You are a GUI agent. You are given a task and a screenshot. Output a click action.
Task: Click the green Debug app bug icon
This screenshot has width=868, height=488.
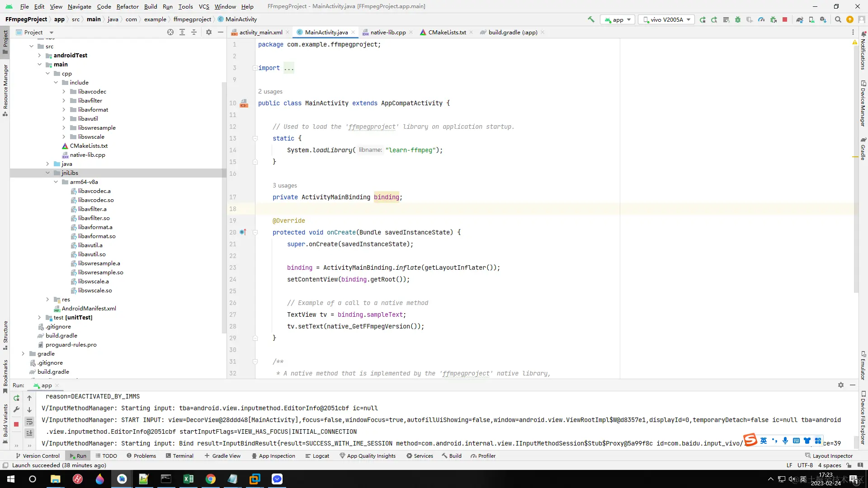tap(738, 19)
